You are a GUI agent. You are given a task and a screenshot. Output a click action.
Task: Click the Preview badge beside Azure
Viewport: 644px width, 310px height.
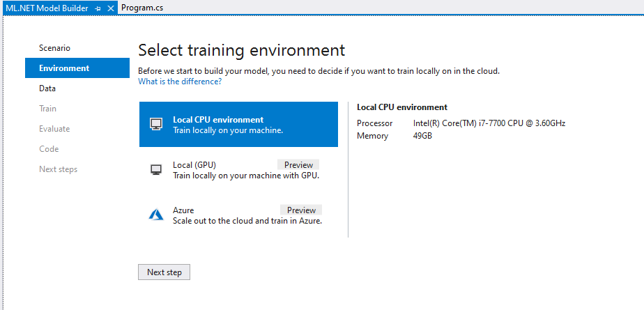click(301, 210)
